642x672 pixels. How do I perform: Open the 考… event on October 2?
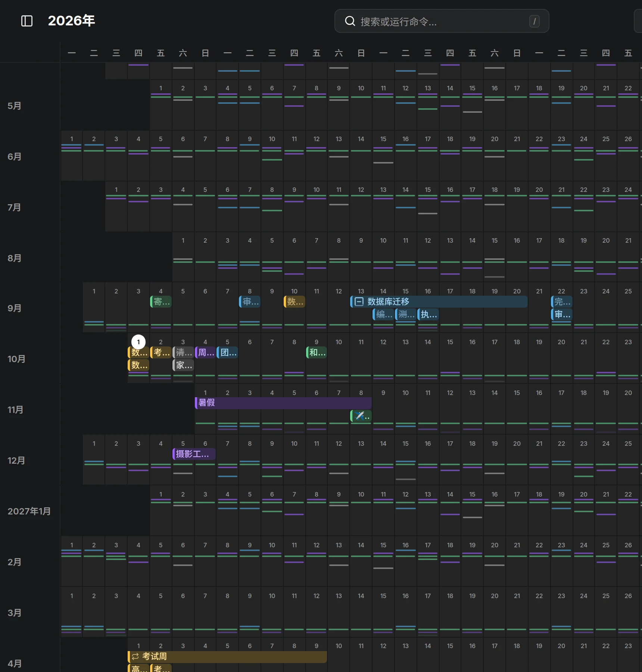pos(161,352)
